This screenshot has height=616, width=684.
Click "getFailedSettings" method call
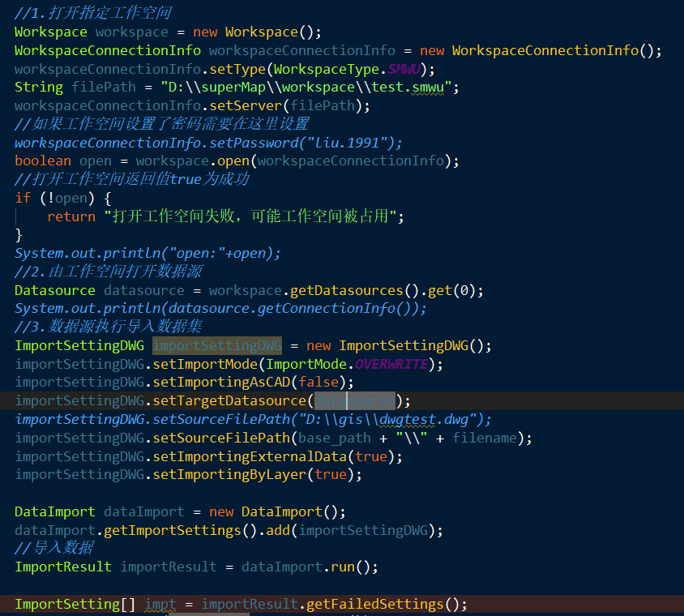tap(375, 604)
